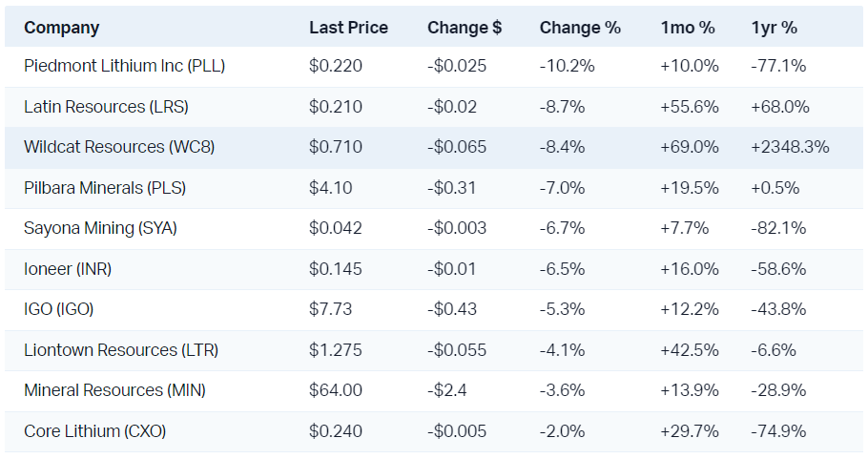868x459 pixels.
Task: Open Mineral Resources (MIN) company page
Action: (x=114, y=390)
